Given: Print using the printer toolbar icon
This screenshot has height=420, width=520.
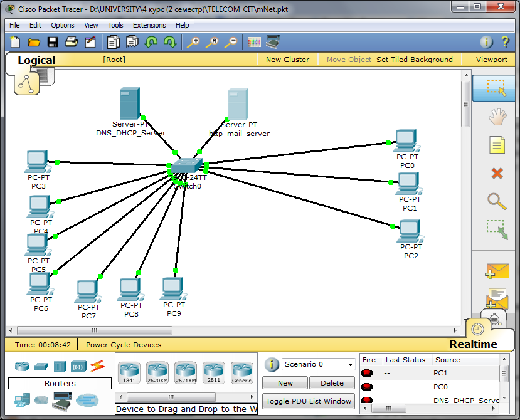Looking at the screenshot, I should pyautogui.click(x=72, y=42).
